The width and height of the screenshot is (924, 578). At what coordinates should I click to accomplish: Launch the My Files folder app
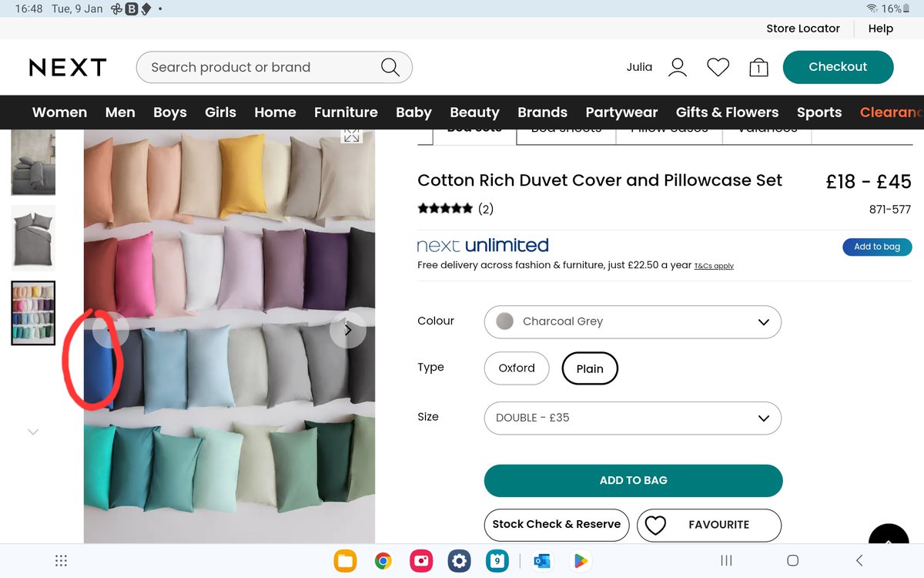[345, 560]
